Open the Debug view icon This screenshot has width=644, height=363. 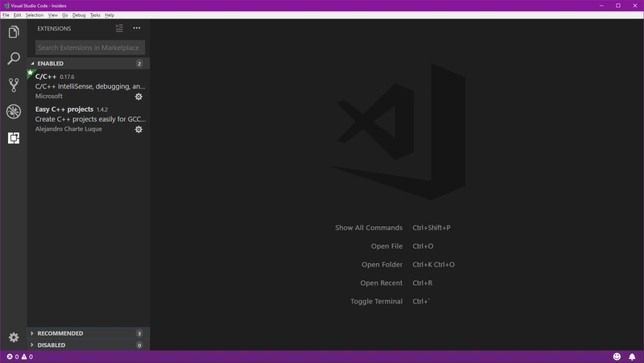(x=13, y=112)
